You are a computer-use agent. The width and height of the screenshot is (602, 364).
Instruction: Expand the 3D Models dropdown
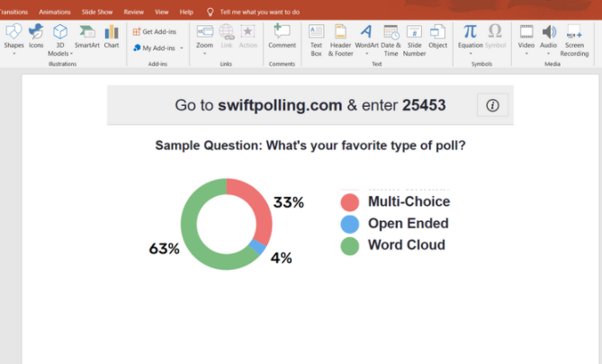click(x=71, y=54)
